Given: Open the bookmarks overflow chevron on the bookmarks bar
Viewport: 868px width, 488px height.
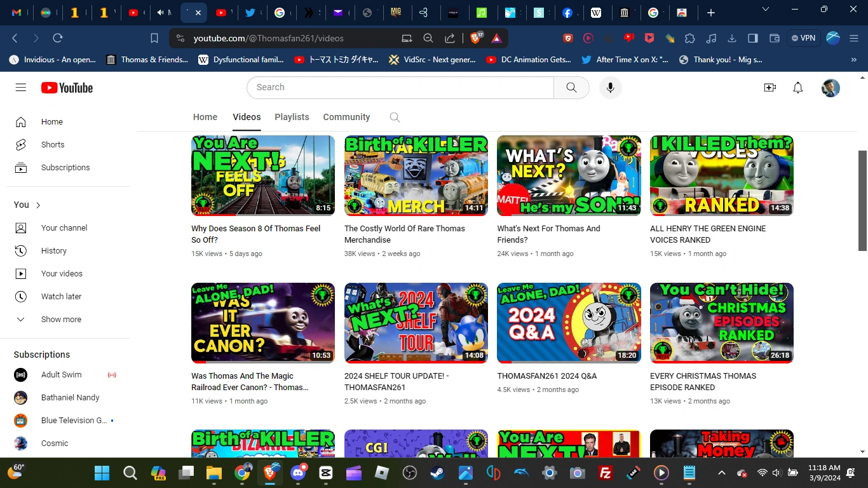Looking at the screenshot, I should [x=854, y=59].
